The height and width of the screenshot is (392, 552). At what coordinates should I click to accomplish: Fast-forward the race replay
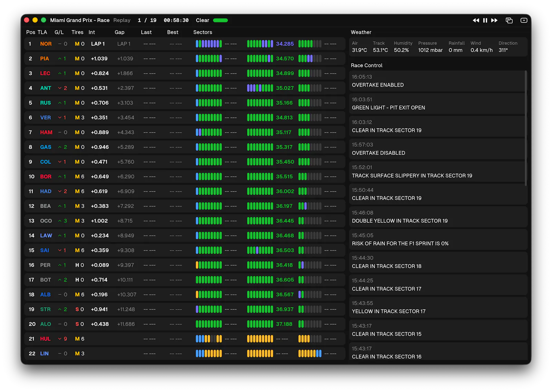tap(494, 20)
